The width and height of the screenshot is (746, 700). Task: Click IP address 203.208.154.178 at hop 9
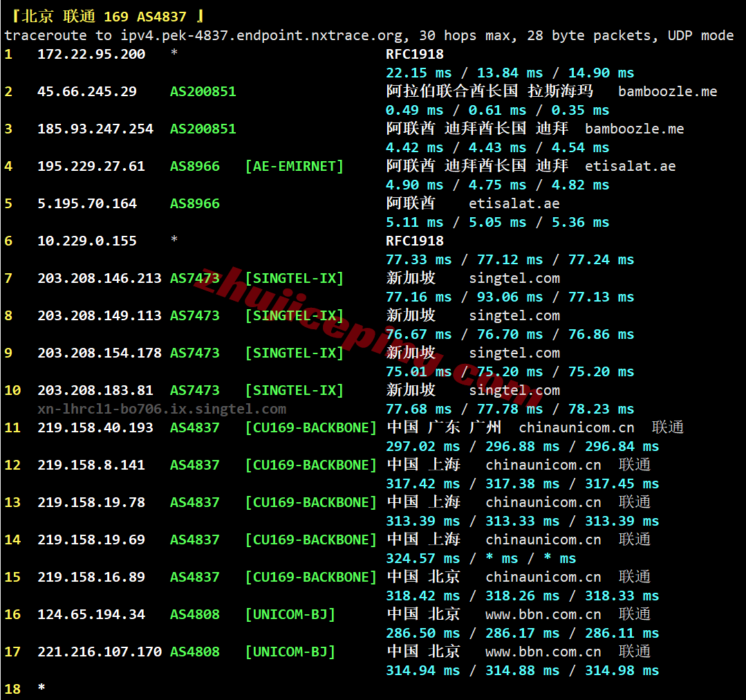point(100,353)
